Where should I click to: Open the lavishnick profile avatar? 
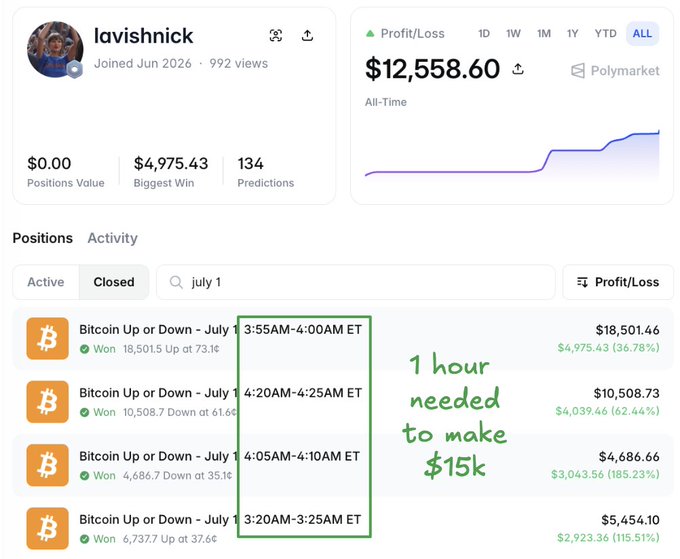(x=55, y=49)
